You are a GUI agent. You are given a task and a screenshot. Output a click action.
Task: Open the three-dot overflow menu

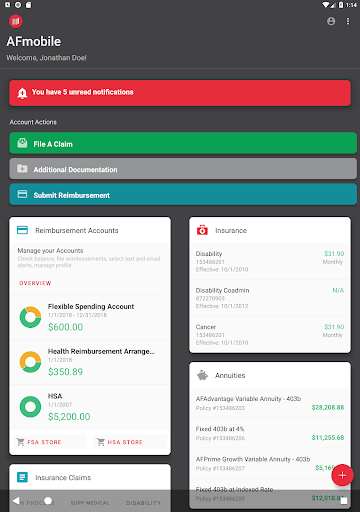pos(348,21)
